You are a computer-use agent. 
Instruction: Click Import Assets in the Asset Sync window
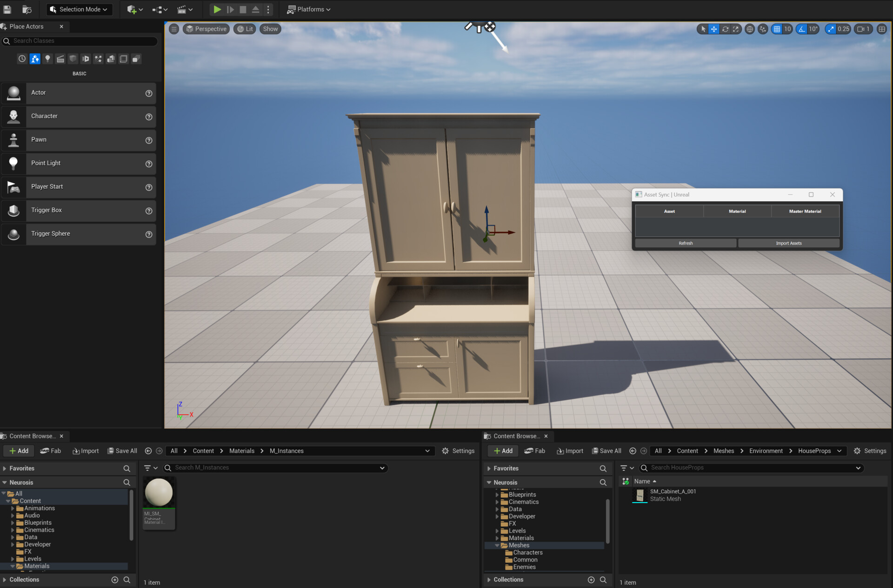click(x=788, y=243)
